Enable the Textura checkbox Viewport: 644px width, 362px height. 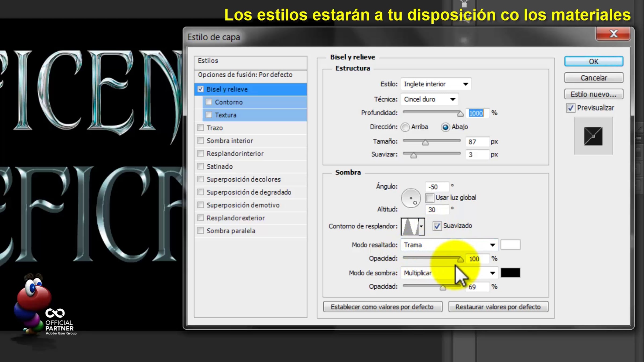[209, 115]
